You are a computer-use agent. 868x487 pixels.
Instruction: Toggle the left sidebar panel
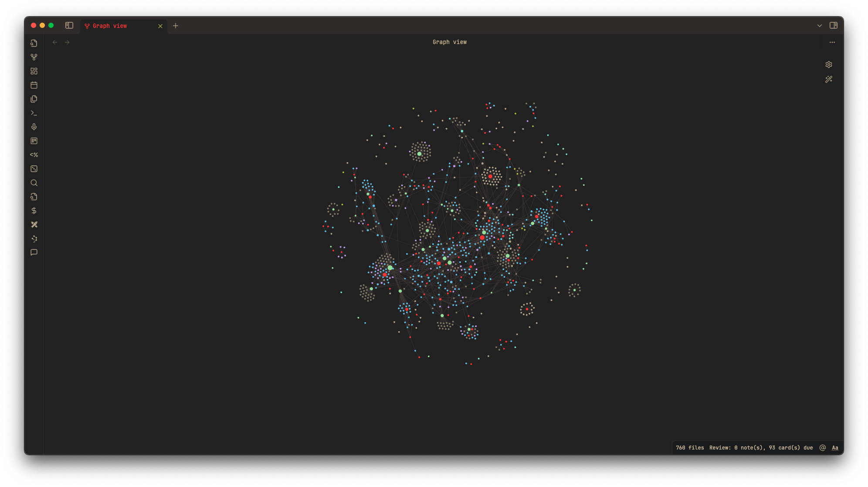(69, 25)
